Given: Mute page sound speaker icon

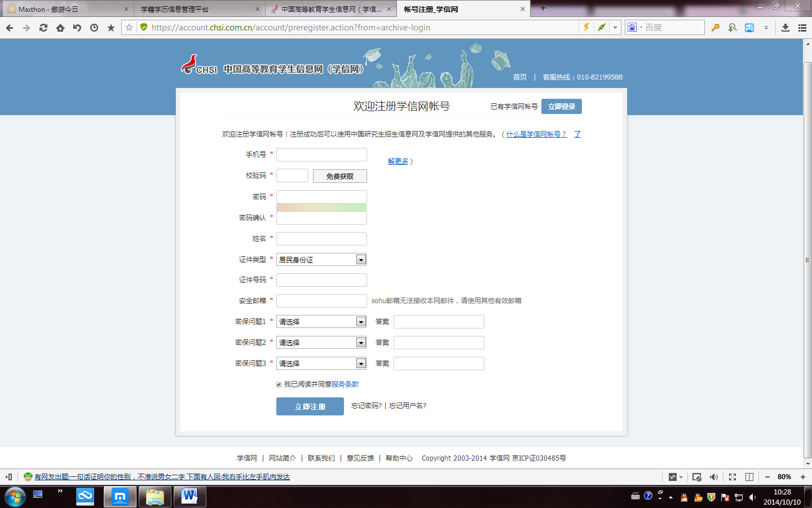Looking at the screenshot, I should [714, 477].
